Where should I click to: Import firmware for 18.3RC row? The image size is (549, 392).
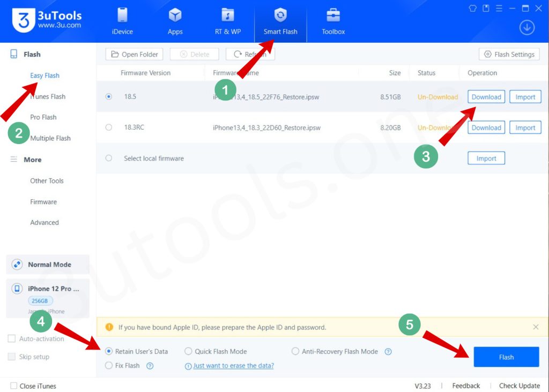pos(525,127)
